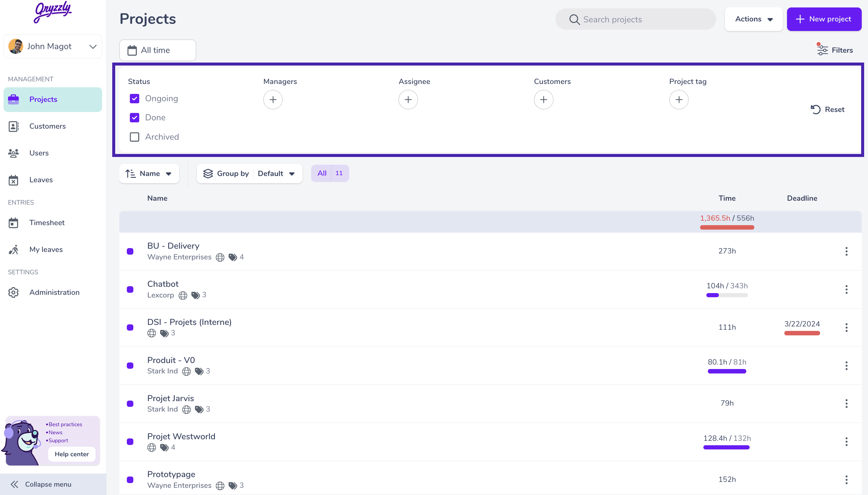The image size is (868, 495).
Task: Open the options menu for Produit - V0
Action: 846,365
